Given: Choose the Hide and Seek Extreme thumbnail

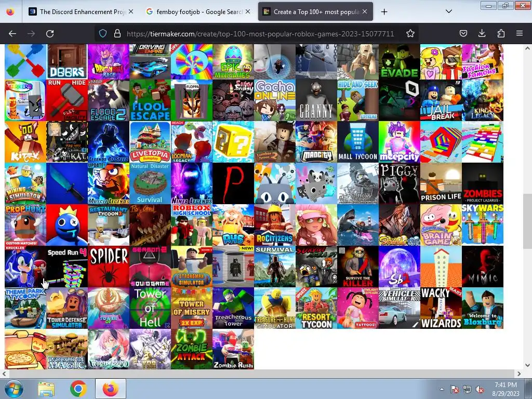Looking at the screenshot, I should [x=357, y=100].
